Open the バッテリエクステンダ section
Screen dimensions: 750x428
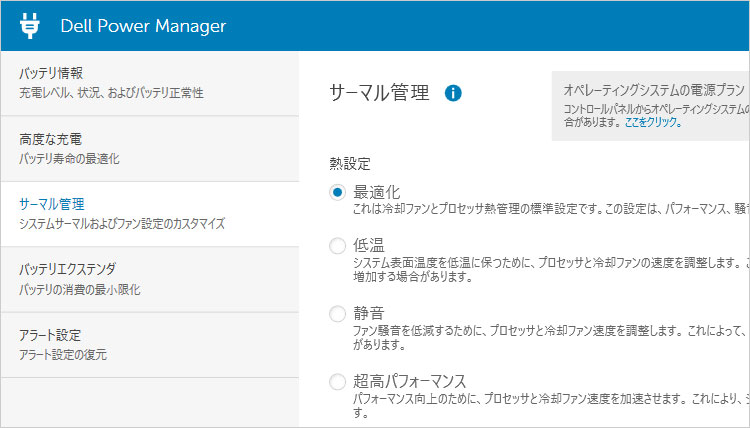[150, 279]
